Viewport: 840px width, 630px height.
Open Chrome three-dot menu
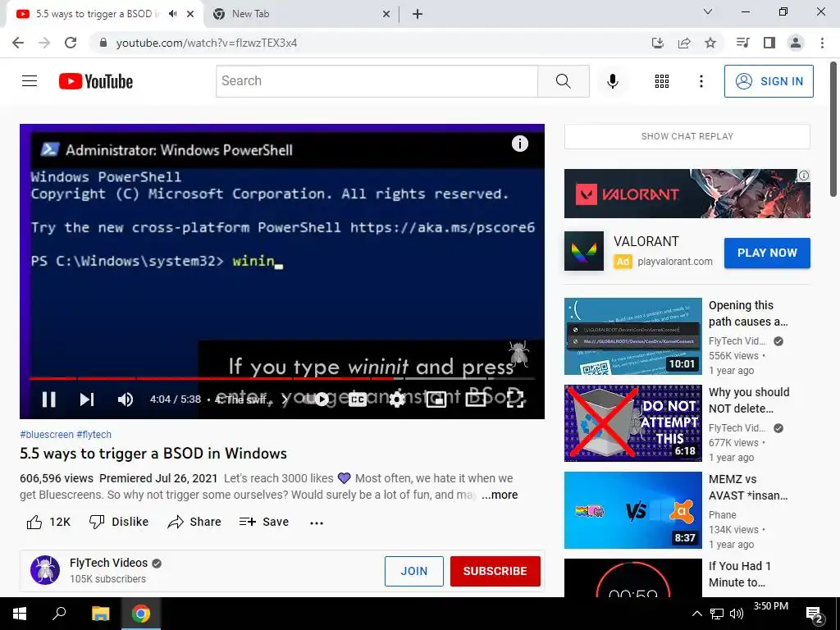click(822, 43)
